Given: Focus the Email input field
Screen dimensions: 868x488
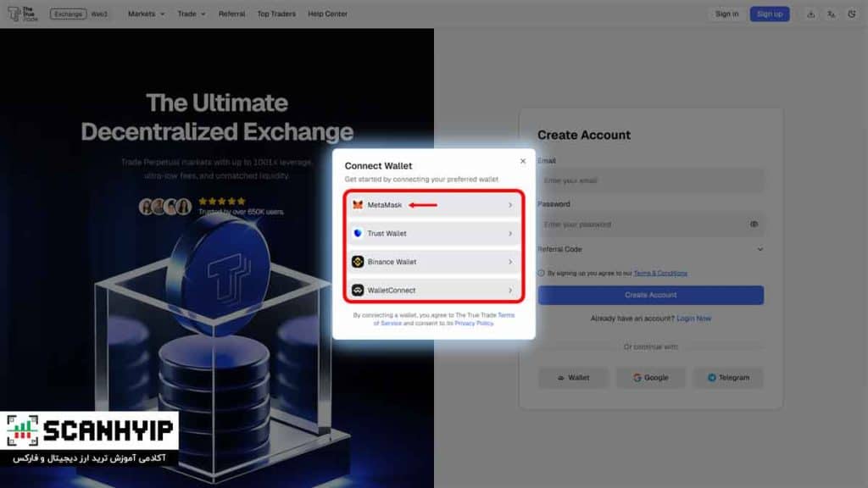Looking at the screenshot, I should pos(650,180).
